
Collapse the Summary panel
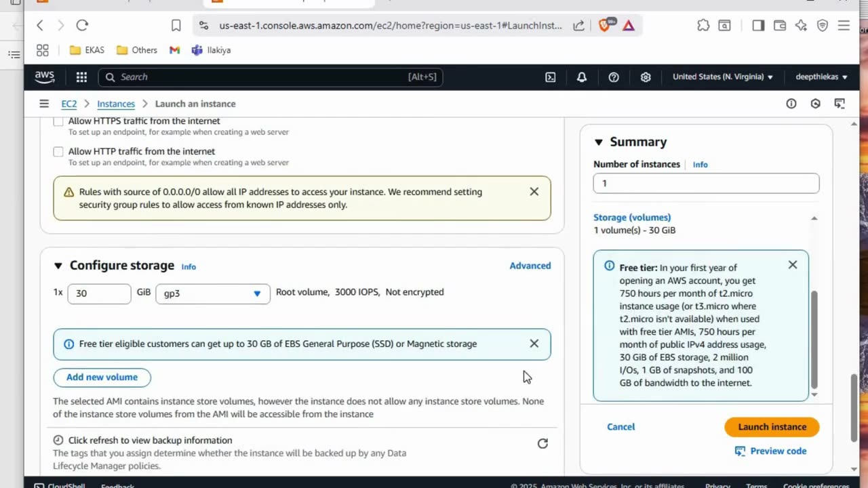tap(599, 142)
